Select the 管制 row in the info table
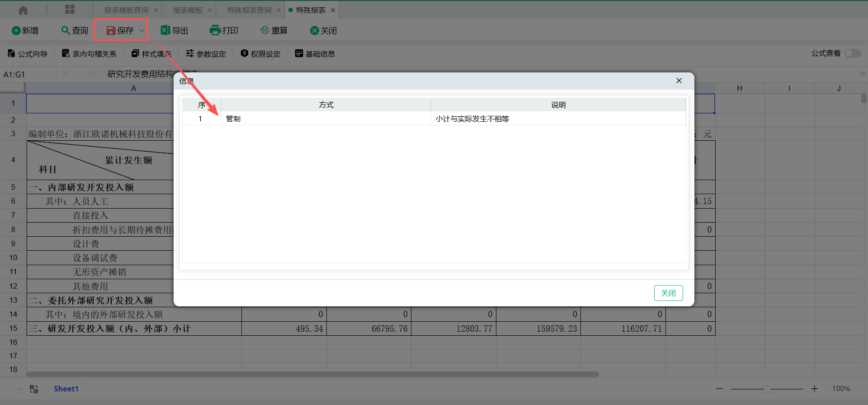 (x=325, y=119)
